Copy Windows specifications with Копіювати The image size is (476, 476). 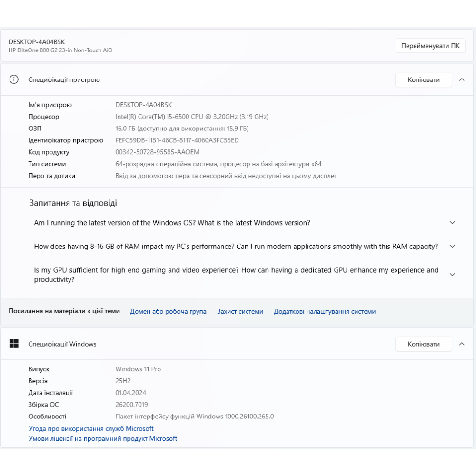click(x=423, y=344)
